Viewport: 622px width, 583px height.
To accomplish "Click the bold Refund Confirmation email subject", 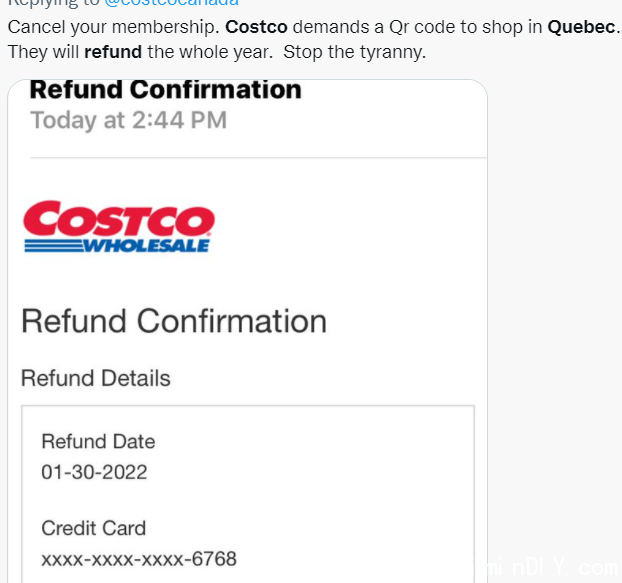I will pos(166,90).
